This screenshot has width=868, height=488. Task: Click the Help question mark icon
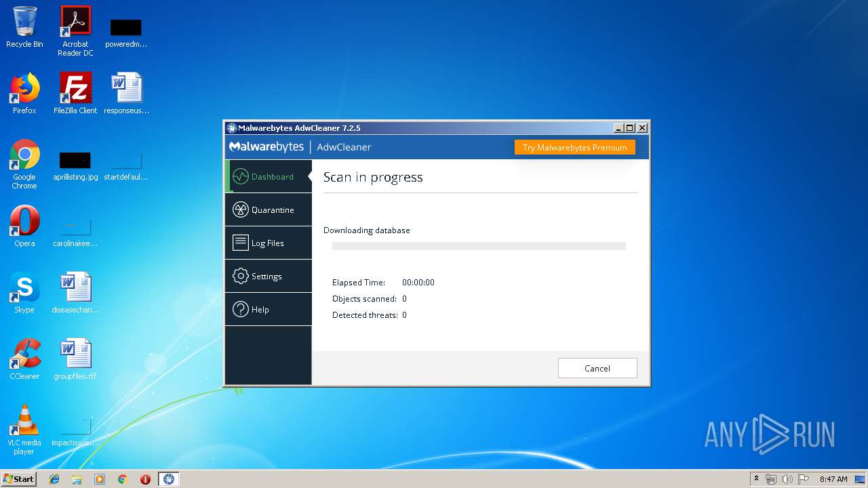pyautogui.click(x=240, y=309)
